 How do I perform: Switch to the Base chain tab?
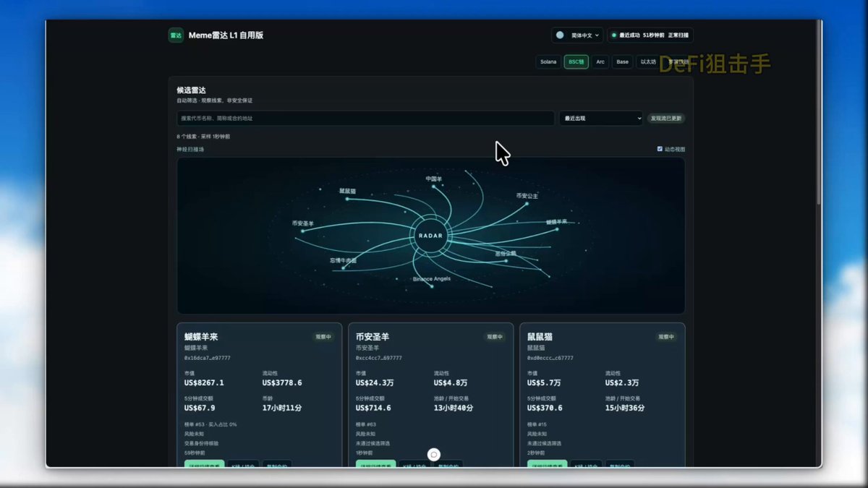[x=622, y=62]
